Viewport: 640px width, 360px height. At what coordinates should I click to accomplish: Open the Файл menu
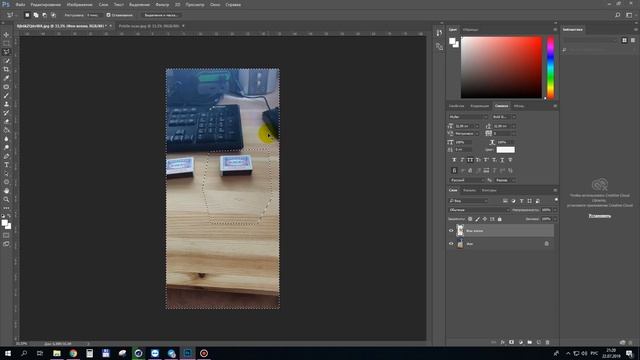(20, 4)
